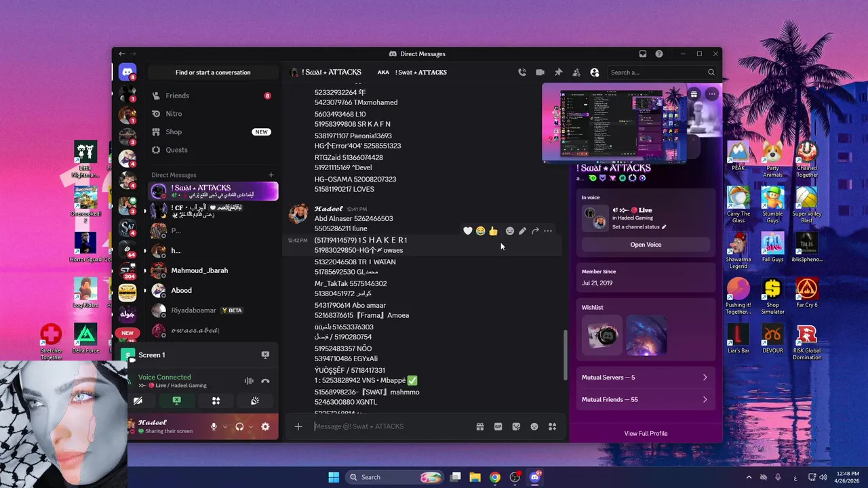The width and height of the screenshot is (868, 488).
Task: Click first wishlist item thumbnail
Action: 602,335
